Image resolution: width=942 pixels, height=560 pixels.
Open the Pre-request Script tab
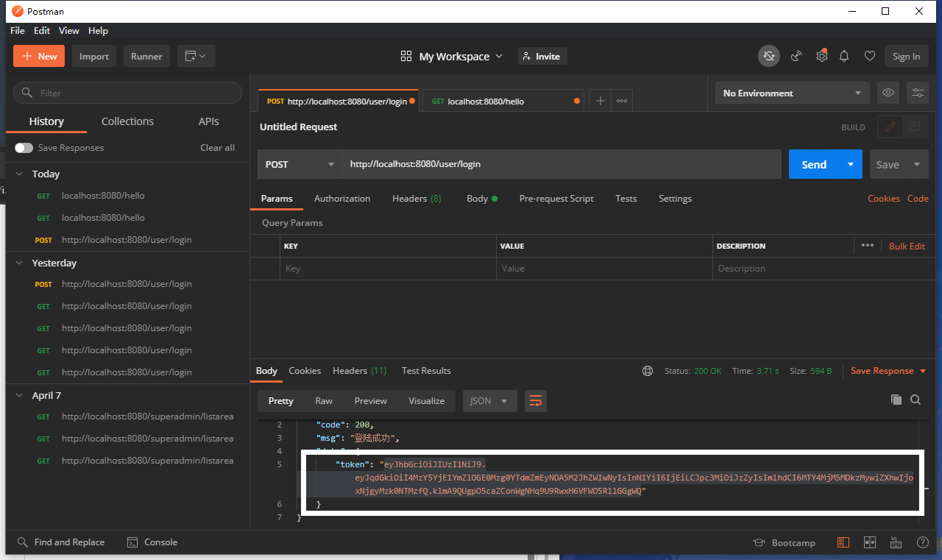[x=556, y=199]
